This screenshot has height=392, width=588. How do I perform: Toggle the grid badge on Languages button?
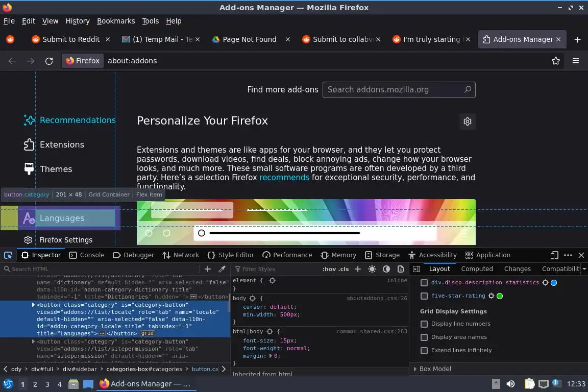148,333
